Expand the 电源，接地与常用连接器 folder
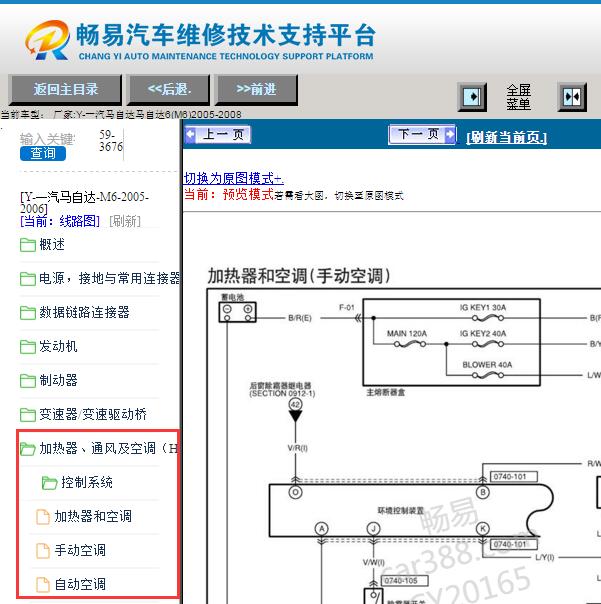The image size is (601, 604). 109,278
